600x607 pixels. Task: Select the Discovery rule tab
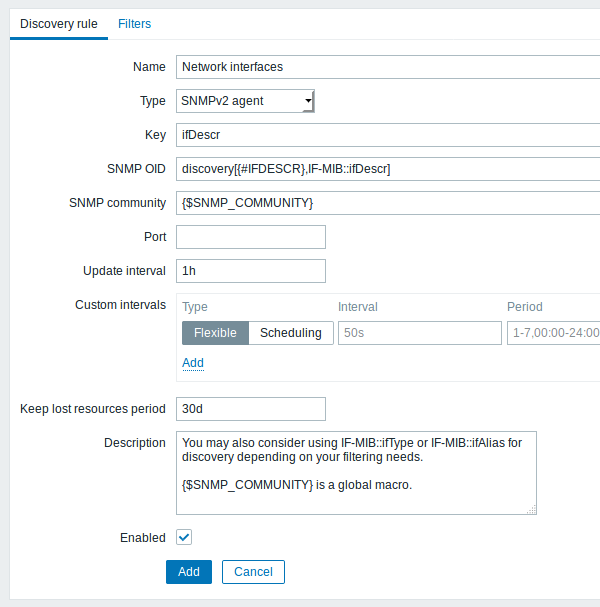pyautogui.click(x=59, y=24)
